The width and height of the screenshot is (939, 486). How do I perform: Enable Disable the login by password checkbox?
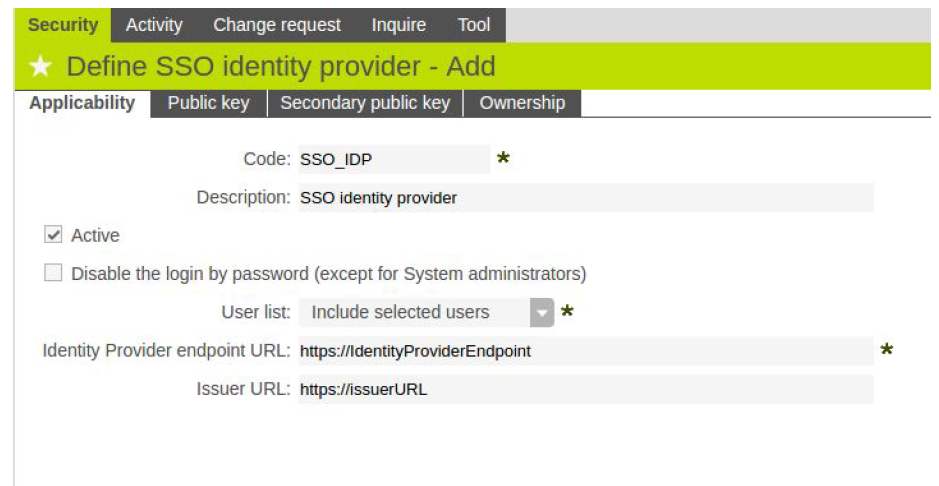(x=53, y=273)
